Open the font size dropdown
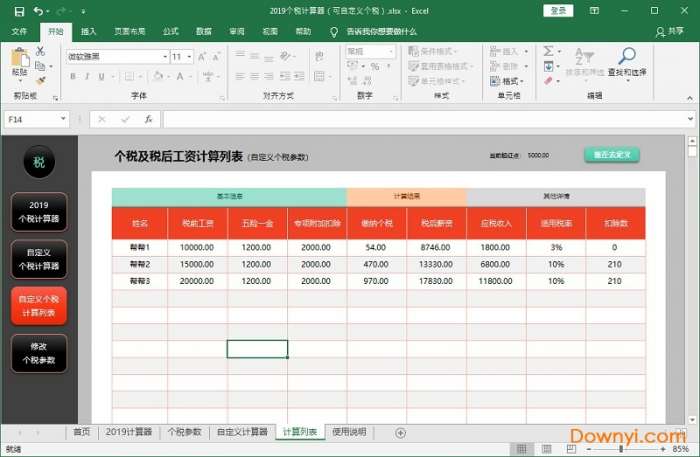Viewport: 700px width, 457px height. point(190,57)
